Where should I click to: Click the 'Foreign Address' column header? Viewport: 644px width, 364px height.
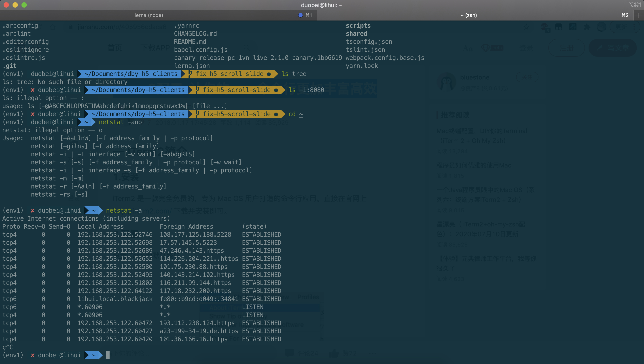(x=186, y=226)
